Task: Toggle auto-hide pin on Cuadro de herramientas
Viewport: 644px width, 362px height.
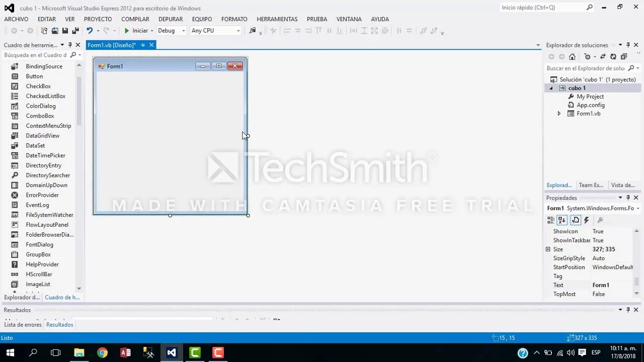Action: [70, 45]
